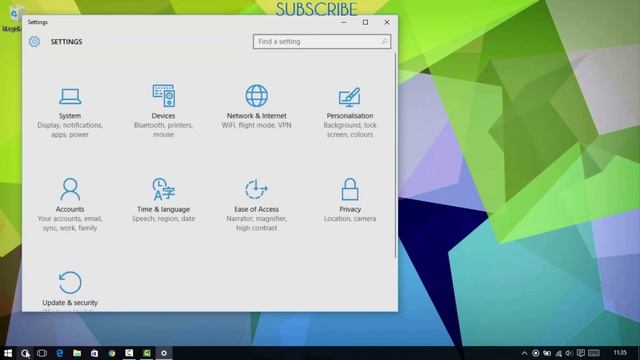This screenshot has height=360, width=640.
Task: Minimize the Settings window
Action: click(344, 22)
